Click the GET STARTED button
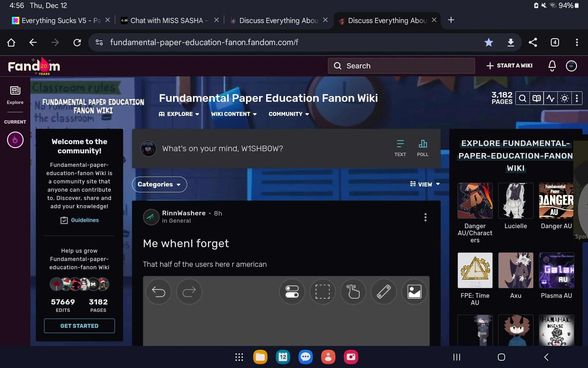The image size is (588, 368). [x=79, y=326]
